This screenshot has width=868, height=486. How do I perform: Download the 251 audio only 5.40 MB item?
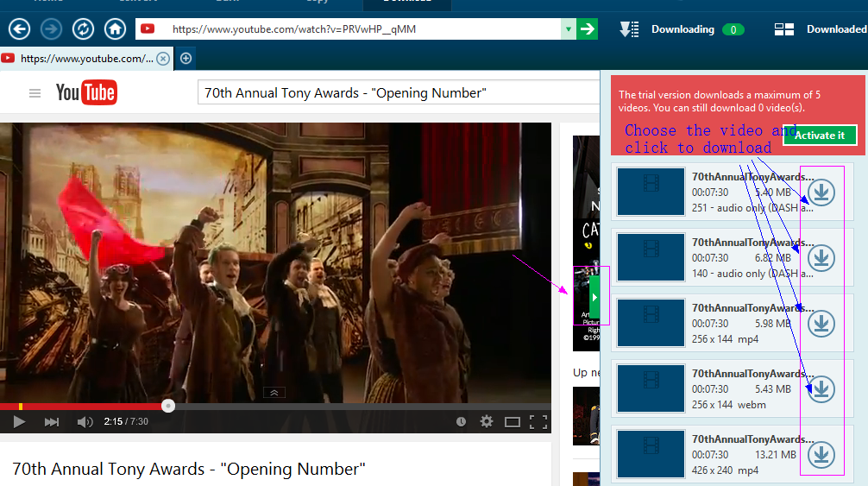pos(821,193)
